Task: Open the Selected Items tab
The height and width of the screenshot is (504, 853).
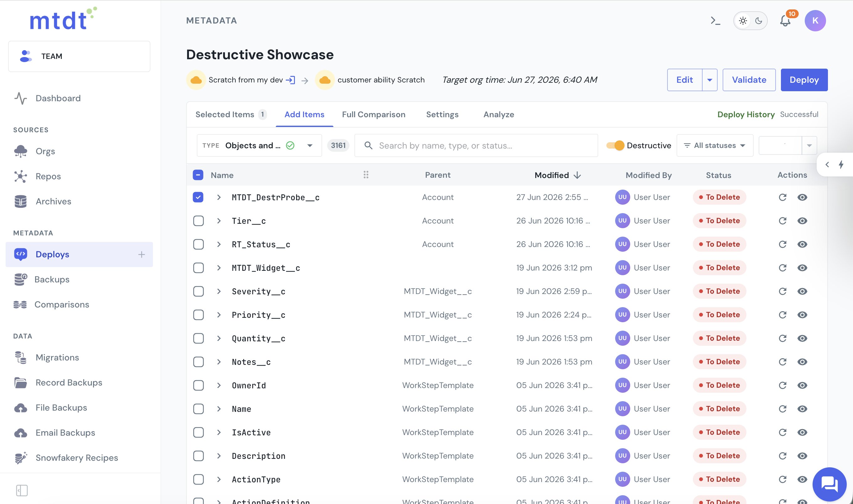Action: click(x=231, y=114)
